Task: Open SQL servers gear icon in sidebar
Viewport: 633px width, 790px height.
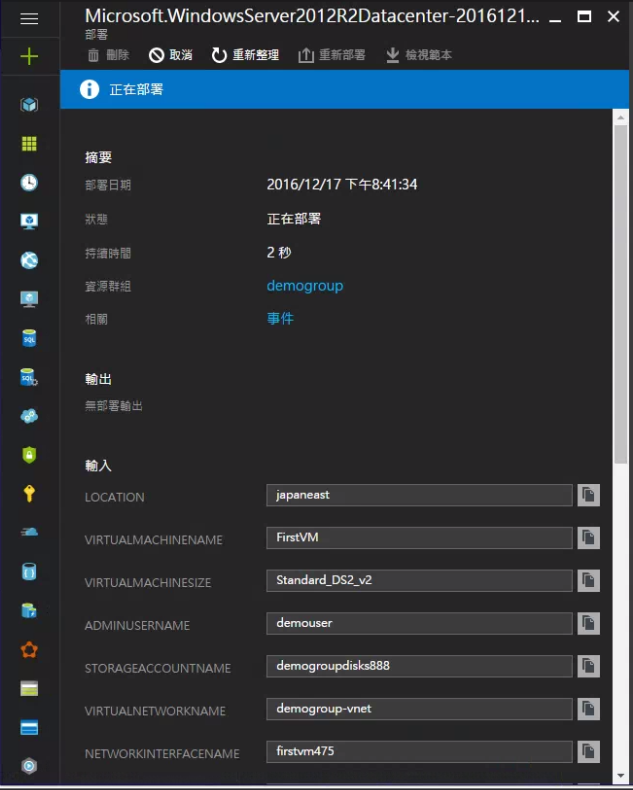Action: 29,377
